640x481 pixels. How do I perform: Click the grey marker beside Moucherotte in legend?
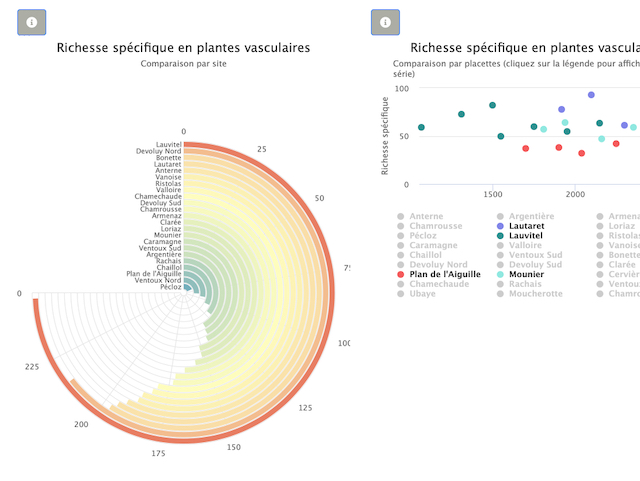pos(500,294)
